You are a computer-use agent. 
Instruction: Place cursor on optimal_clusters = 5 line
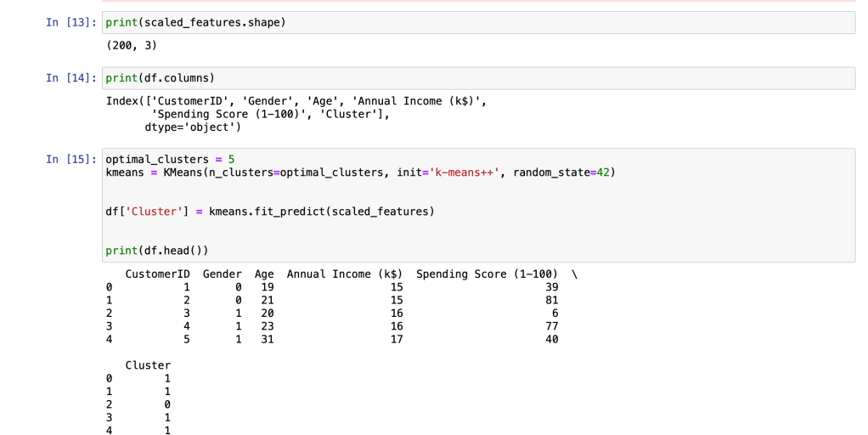(170, 160)
